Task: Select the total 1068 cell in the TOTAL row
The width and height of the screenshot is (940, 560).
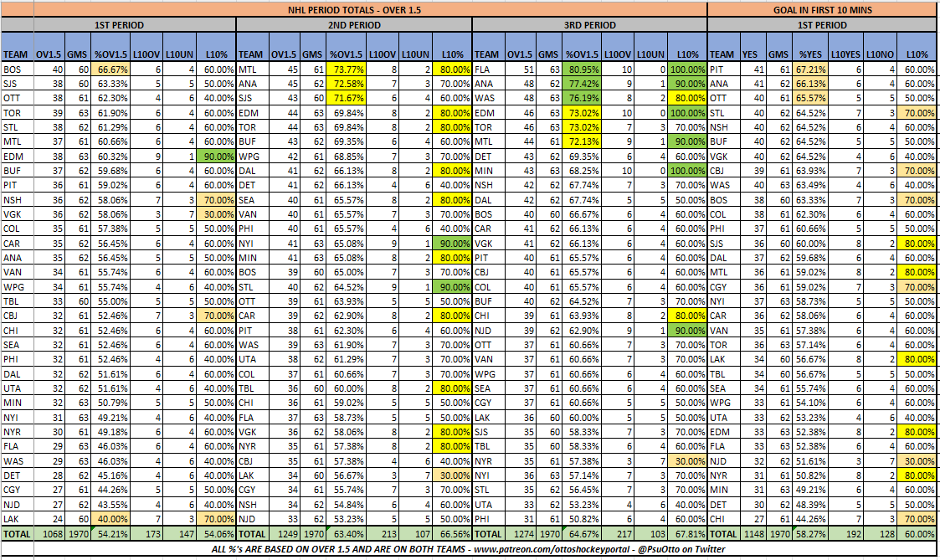Action: click(49, 533)
